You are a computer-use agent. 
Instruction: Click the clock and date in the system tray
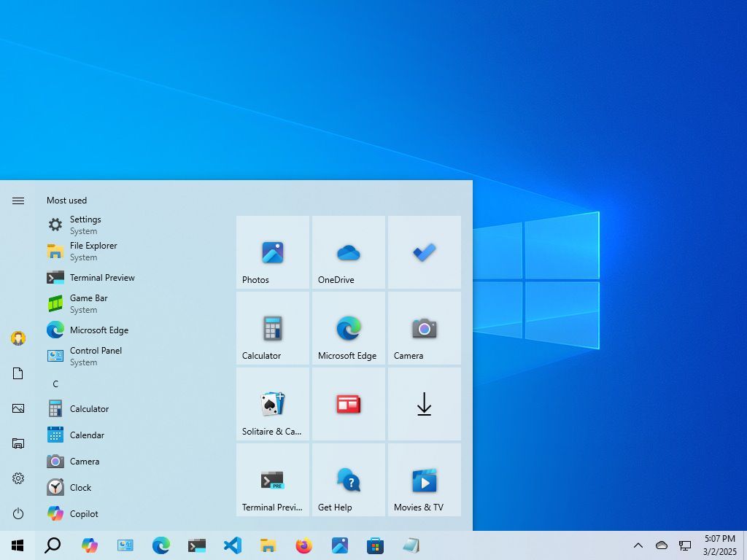click(x=721, y=545)
